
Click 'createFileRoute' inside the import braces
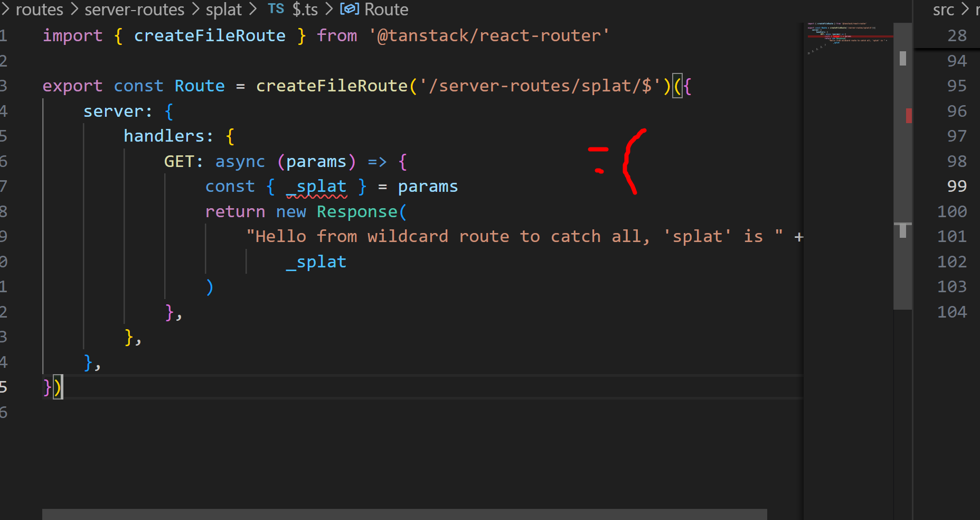[x=210, y=35]
